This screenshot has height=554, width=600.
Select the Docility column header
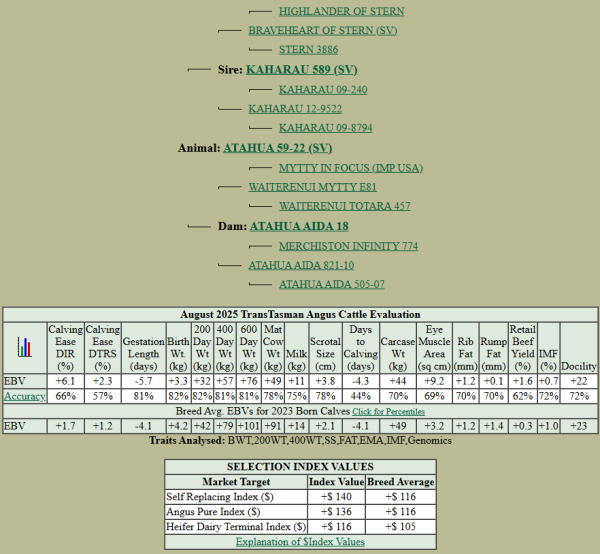click(x=579, y=348)
